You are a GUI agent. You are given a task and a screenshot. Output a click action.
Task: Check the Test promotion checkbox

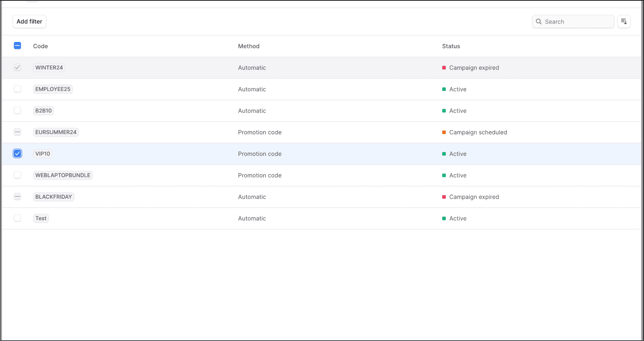click(17, 218)
